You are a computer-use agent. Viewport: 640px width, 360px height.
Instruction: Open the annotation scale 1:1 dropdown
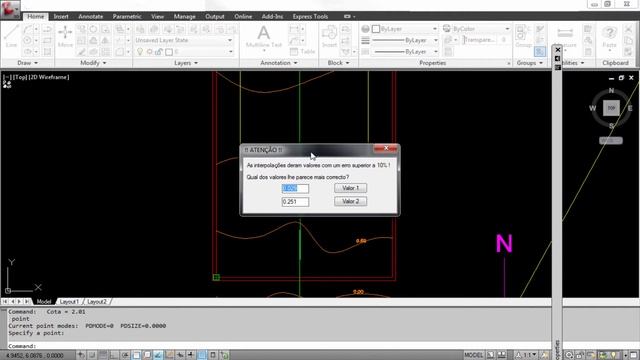coord(526,355)
